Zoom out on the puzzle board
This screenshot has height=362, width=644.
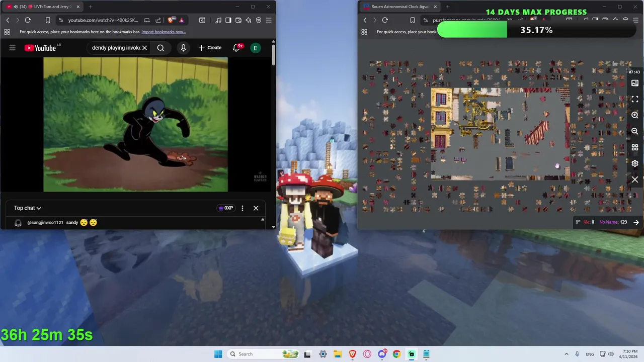[x=635, y=131]
